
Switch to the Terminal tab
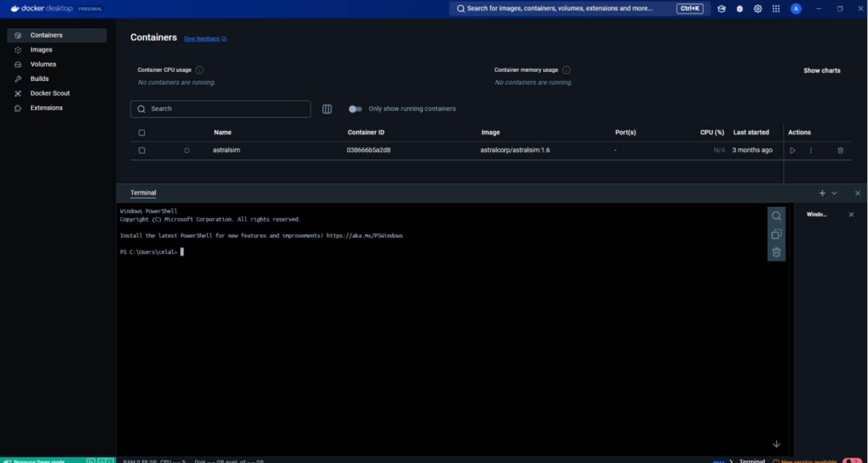pos(143,193)
